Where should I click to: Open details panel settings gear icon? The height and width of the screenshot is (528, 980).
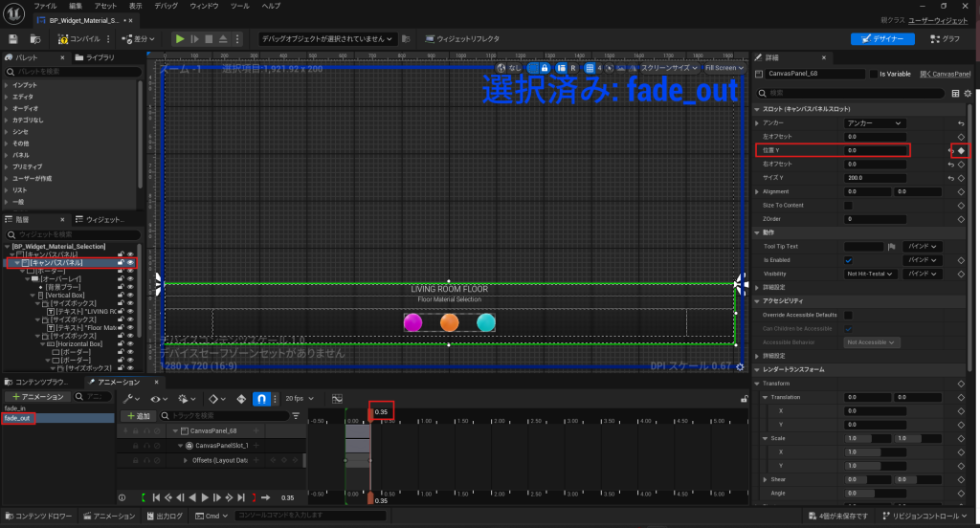point(968,93)
